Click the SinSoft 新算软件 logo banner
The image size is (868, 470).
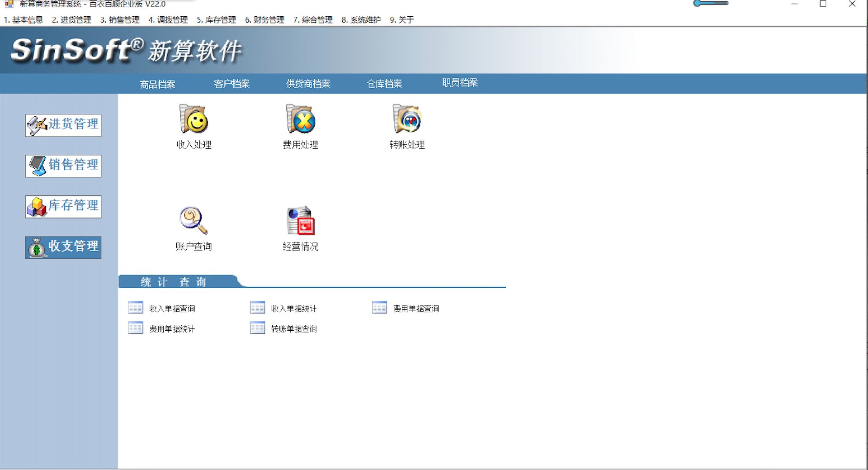pyautogui.click(x=127, y=50)
